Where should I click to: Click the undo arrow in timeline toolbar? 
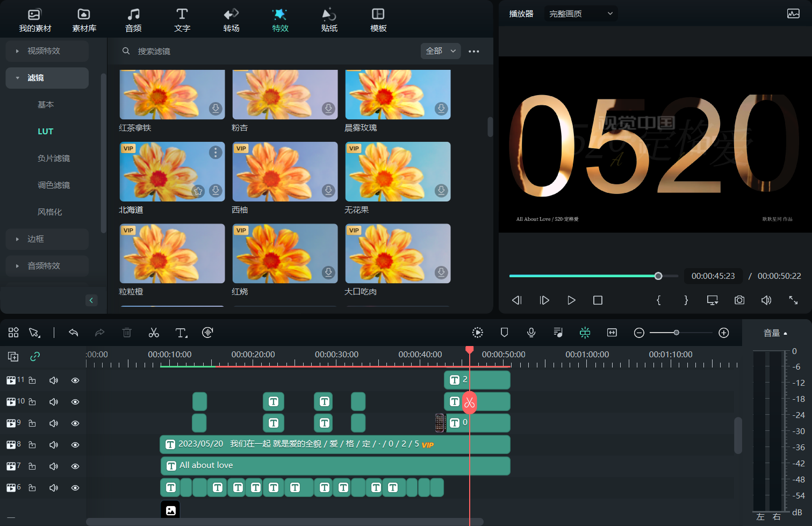(74, 333)
